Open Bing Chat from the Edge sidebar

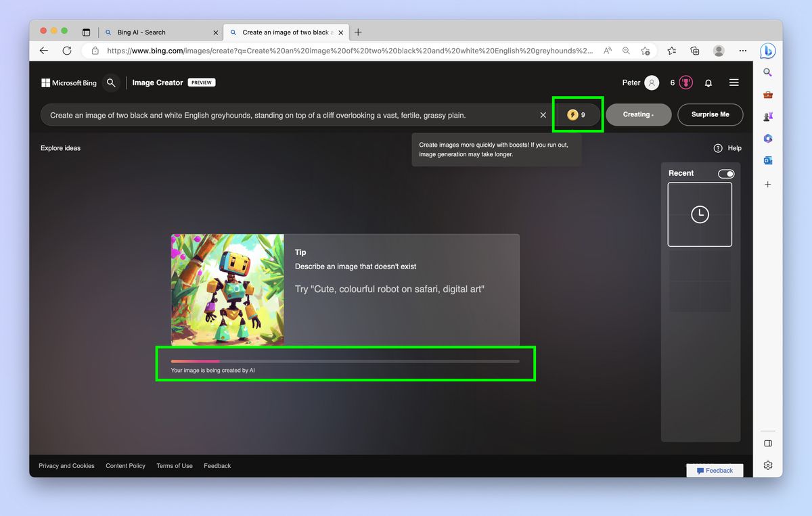click(769, 51)
